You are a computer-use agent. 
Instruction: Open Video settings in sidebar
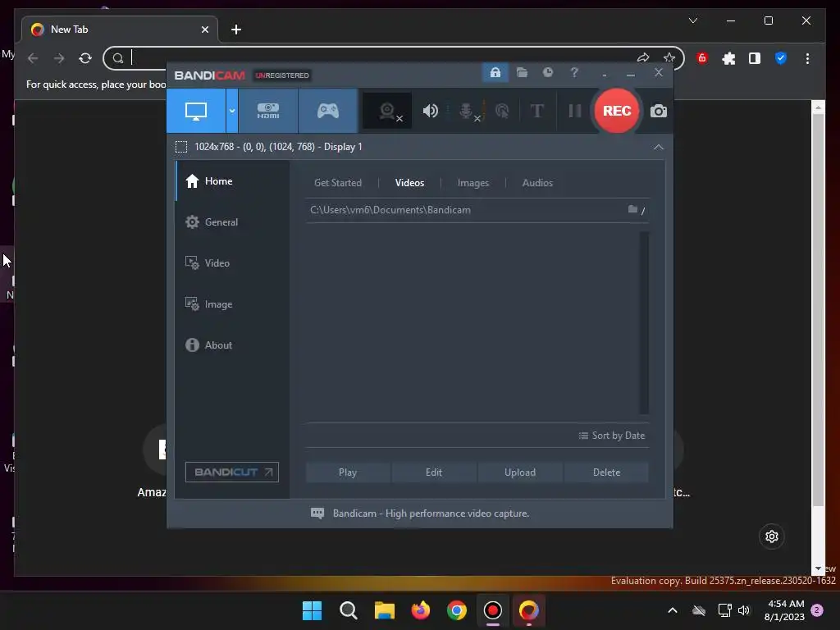coord(232,263)
